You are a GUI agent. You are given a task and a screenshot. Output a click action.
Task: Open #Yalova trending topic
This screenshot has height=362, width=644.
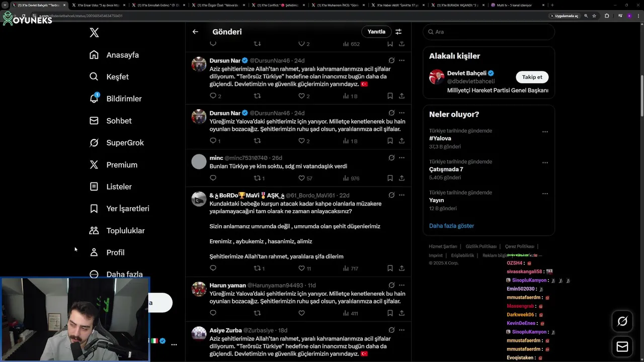[440, 138]
